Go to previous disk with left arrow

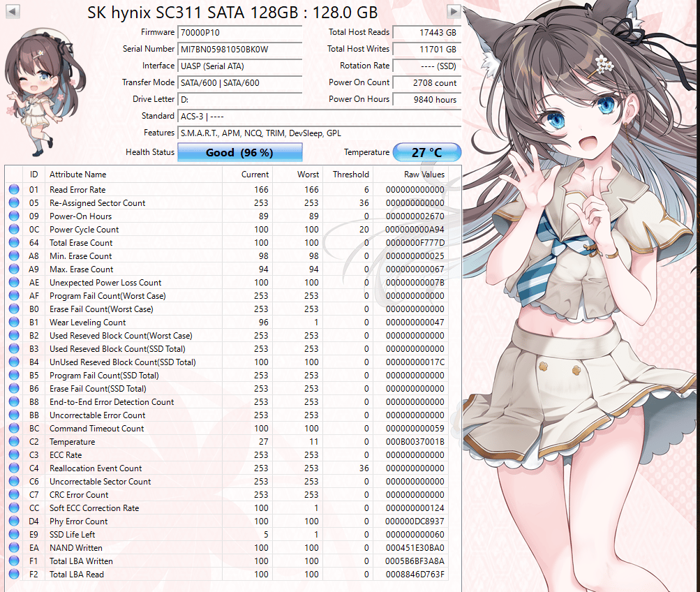pos(13,11)
